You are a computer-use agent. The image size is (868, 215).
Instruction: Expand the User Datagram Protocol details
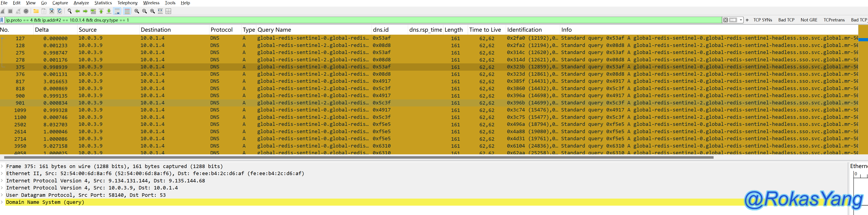tap(2, 195)
